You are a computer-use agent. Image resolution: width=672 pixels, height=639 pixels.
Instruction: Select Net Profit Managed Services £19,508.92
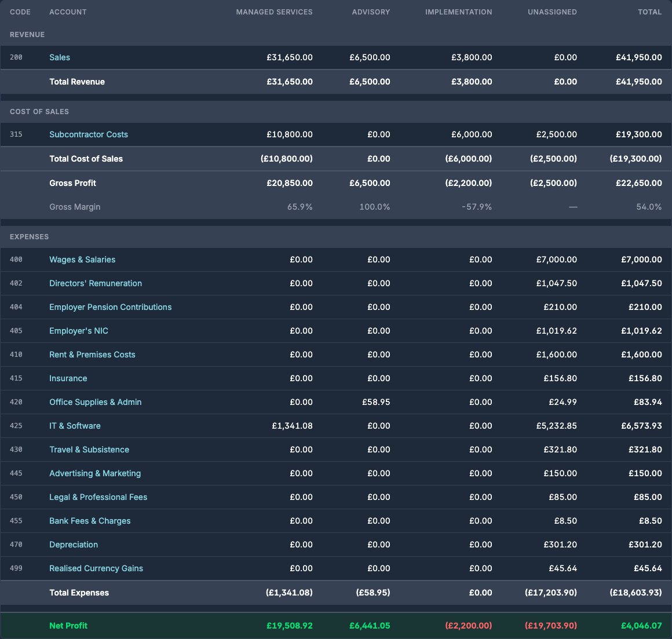(x=290, y=626)
